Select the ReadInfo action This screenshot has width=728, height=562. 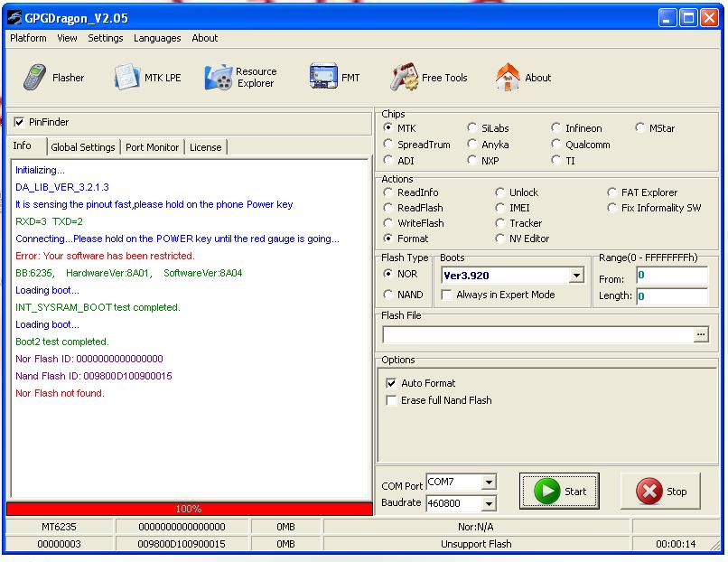tap(387, 192)
